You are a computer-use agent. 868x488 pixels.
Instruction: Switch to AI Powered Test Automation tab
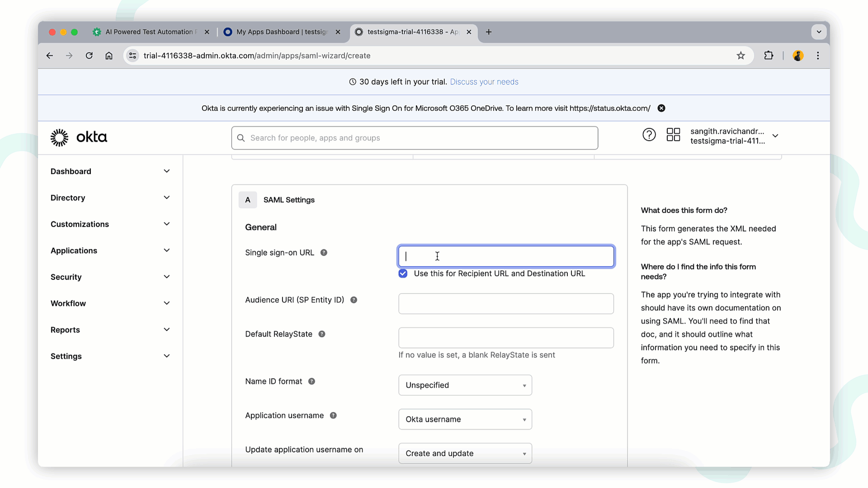(149, 32)
